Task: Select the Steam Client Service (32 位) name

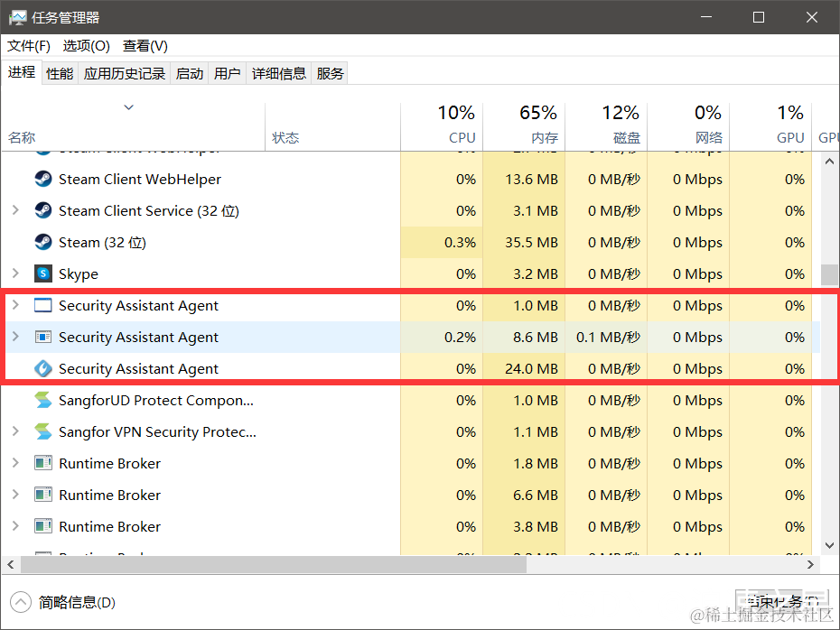Action: (149, 210)
